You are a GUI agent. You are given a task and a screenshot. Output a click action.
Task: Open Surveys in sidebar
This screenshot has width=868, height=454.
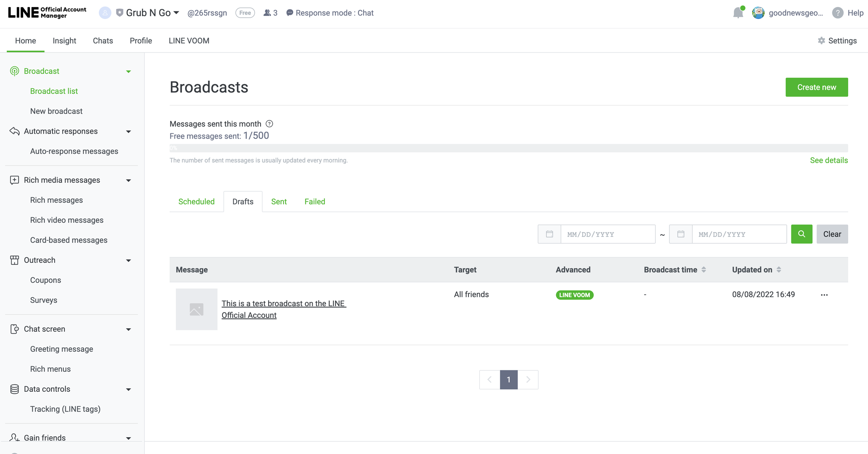click(x=43, y=300)
